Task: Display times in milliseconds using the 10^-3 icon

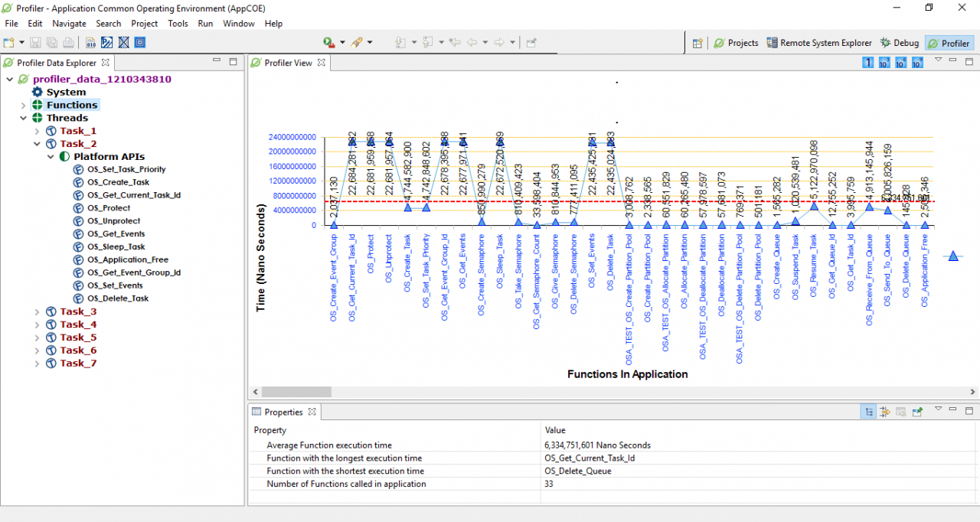Action: 884,62
